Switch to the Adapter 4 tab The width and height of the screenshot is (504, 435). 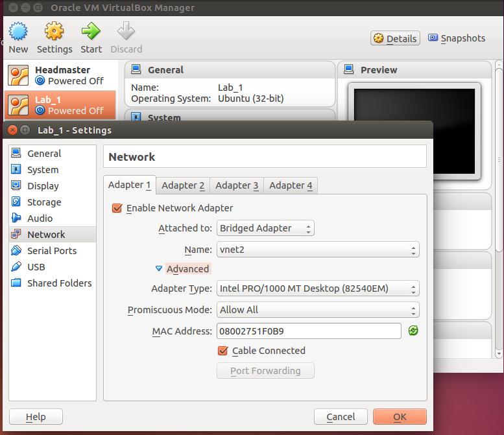click(291, 185)
